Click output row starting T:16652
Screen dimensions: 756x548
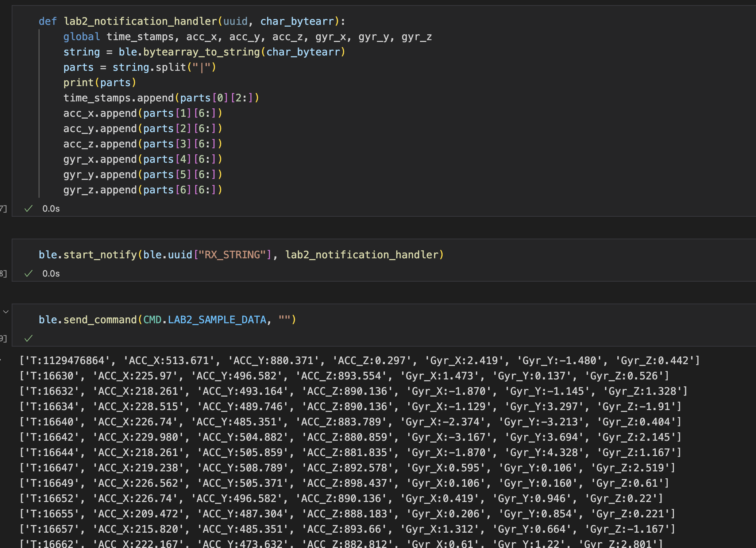[342, 499]
